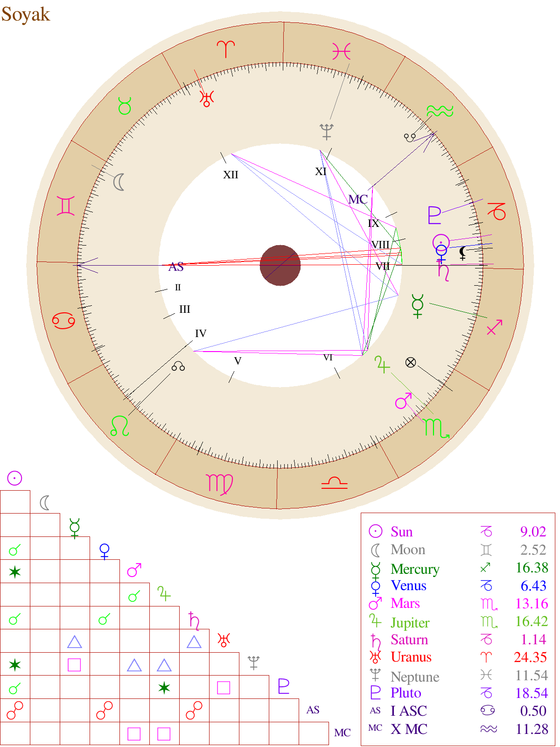Select the "X MC" entry in the legend

click(409, 729)
